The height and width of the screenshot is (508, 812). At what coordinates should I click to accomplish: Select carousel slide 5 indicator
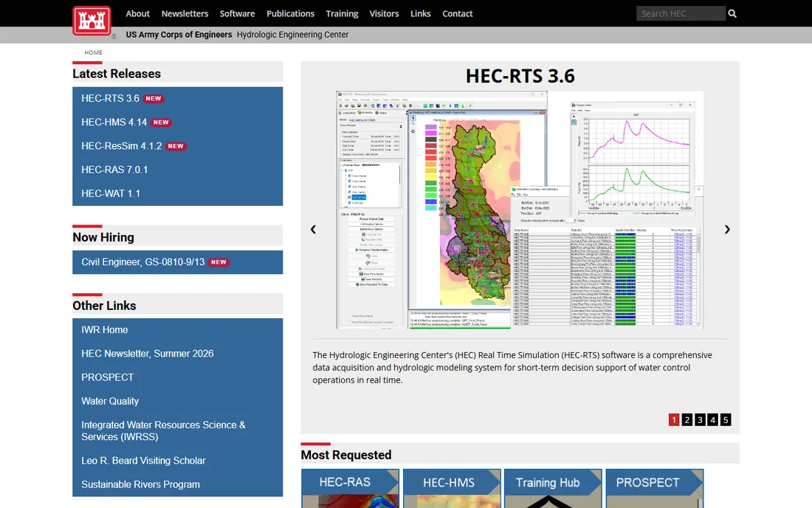pyautogui.click(x=726, y=420)
